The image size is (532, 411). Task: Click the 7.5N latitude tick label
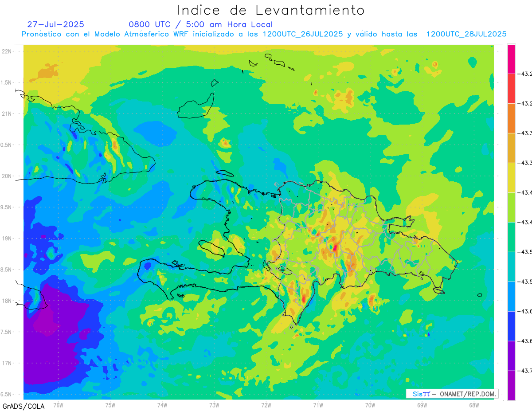[x=6, y=332]
